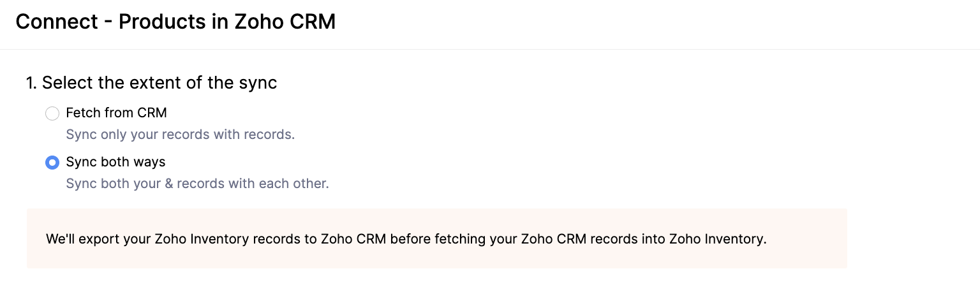
Task: Click the 'Connect - Products in Zoho CRM' title
Action: click(x=175, y=22)
